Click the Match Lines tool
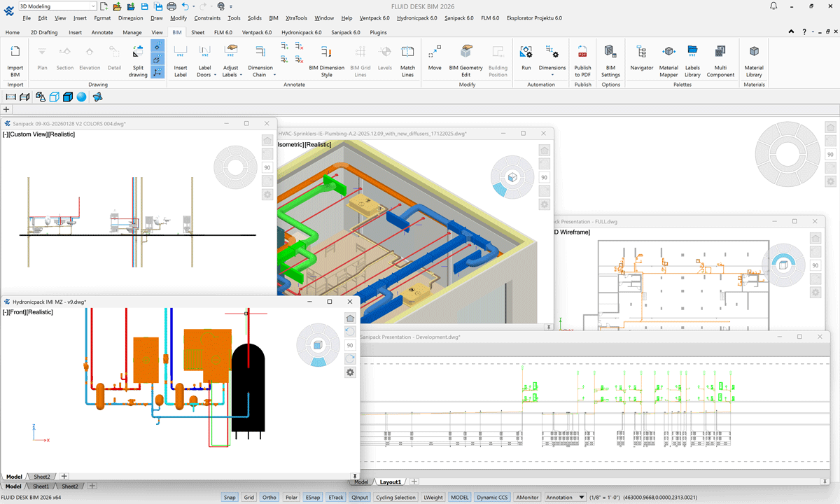Image resolution: width=840 pixels, height=504 pixels. click(407, 61)
